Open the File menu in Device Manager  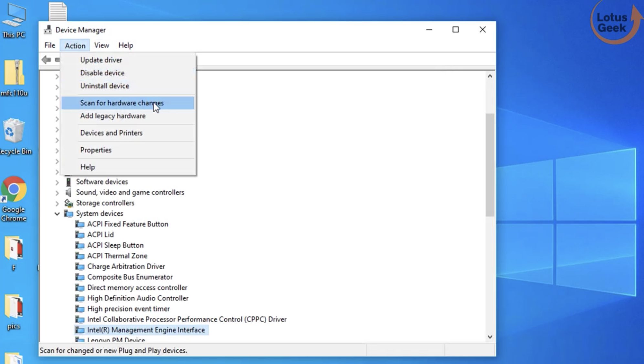point(50,45)
